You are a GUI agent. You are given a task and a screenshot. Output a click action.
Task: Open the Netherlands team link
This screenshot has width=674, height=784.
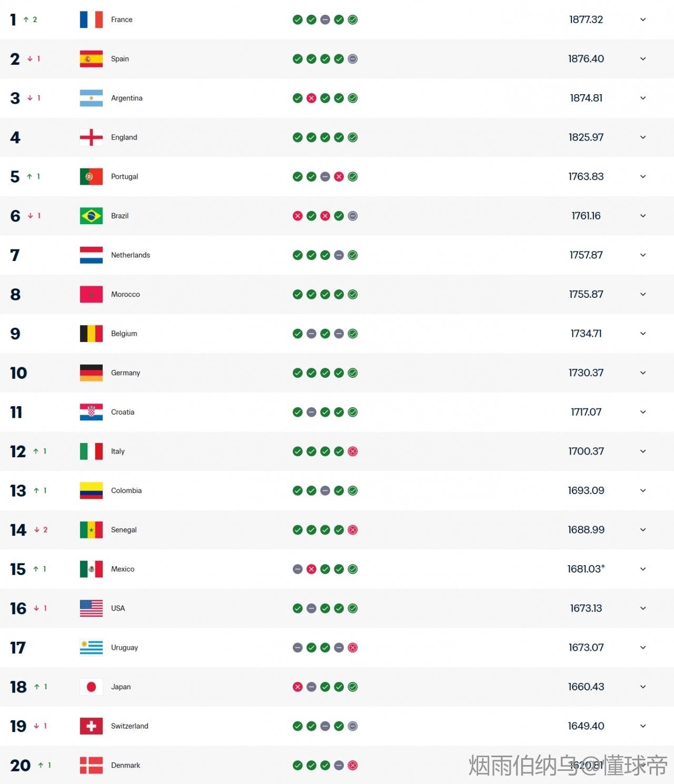(130, 255)
